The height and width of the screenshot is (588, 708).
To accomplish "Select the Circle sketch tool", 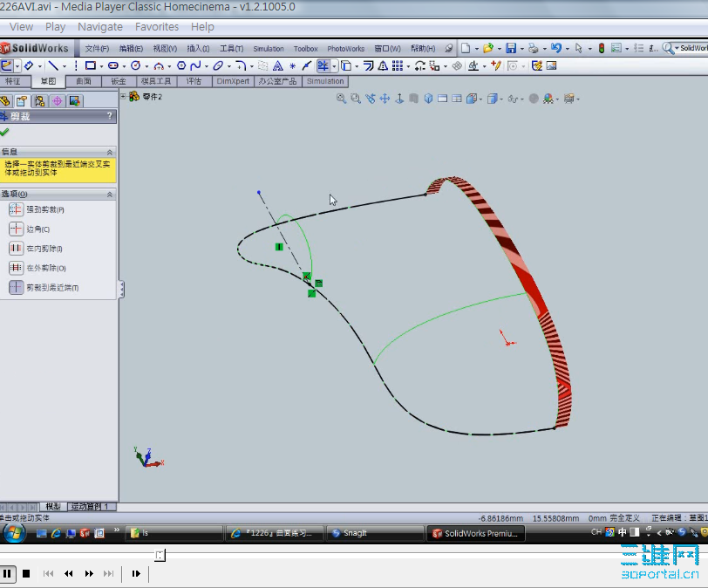I will [135, 66].
